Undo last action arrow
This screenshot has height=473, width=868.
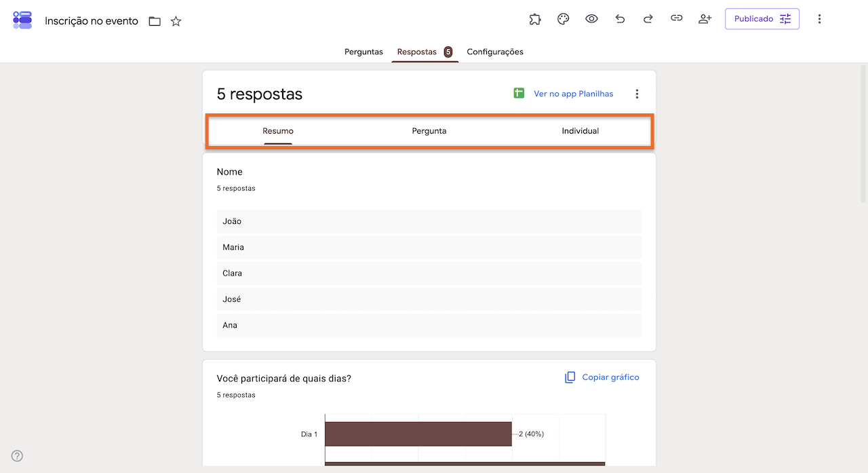(x=620, y=19)
